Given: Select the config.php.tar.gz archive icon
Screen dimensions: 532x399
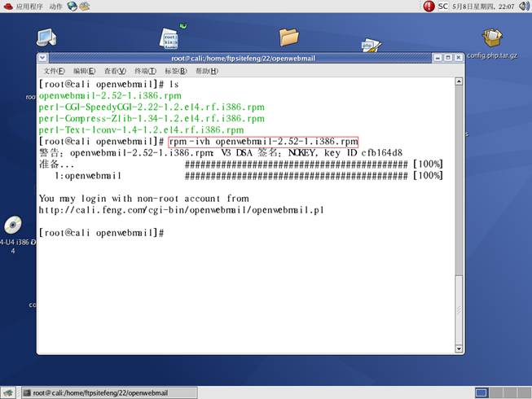Looking at the screenshot, I should coord(492,39).
